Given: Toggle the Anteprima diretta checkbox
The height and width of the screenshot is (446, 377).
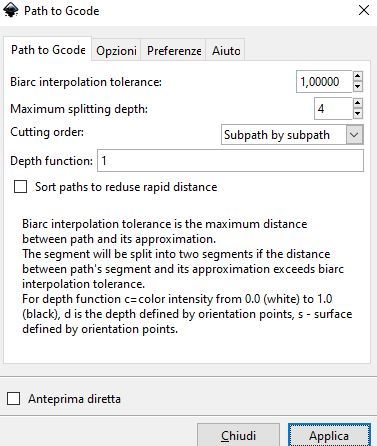Looking at the screenshot, I should (x=13, y=399).
